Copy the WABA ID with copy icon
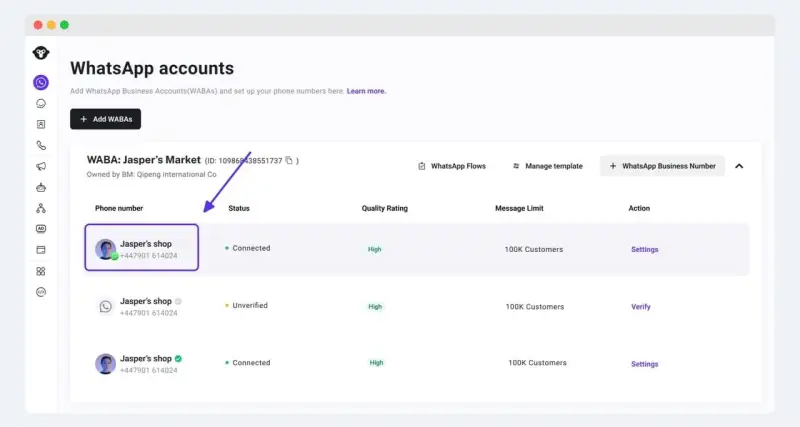Screen dimensions: 800x427 (x=289, y=160)
